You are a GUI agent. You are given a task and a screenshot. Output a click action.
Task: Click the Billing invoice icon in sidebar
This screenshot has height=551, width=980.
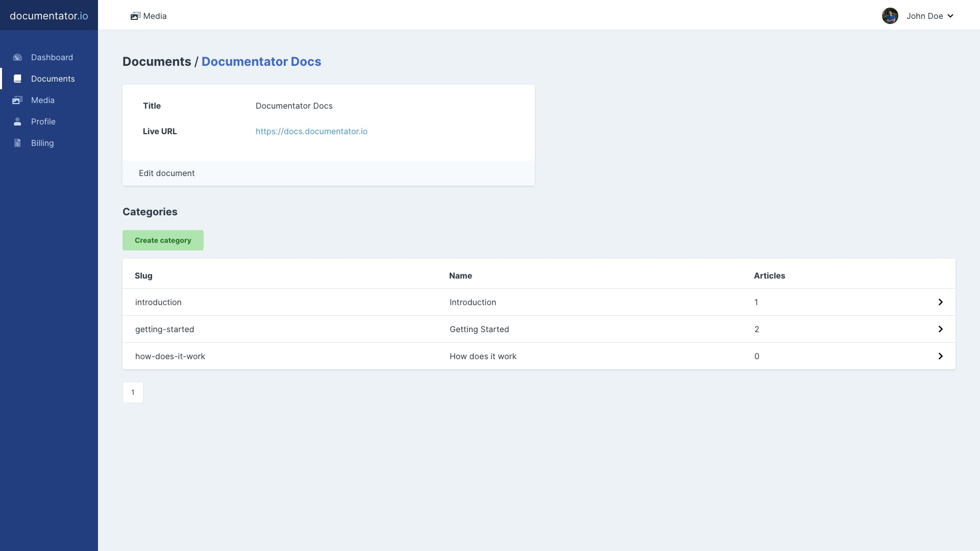pos(17,143)
